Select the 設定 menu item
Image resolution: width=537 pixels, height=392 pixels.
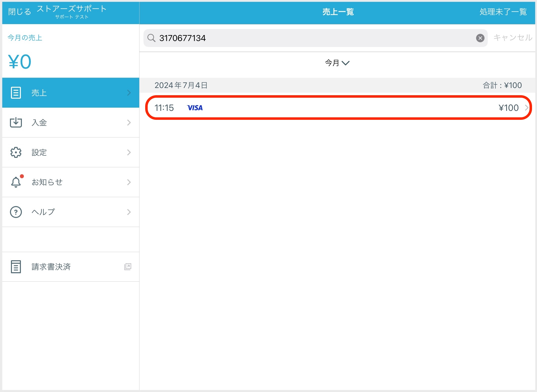click(71, 152)
